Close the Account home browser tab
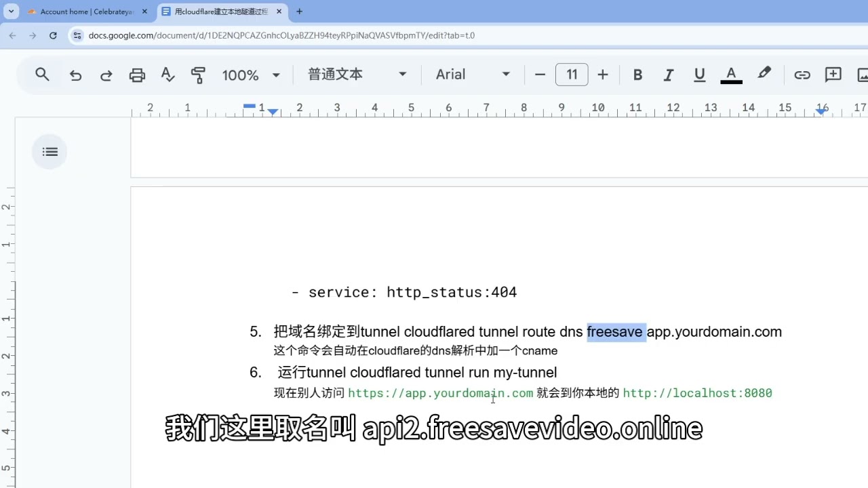 [x=144, y=12]
